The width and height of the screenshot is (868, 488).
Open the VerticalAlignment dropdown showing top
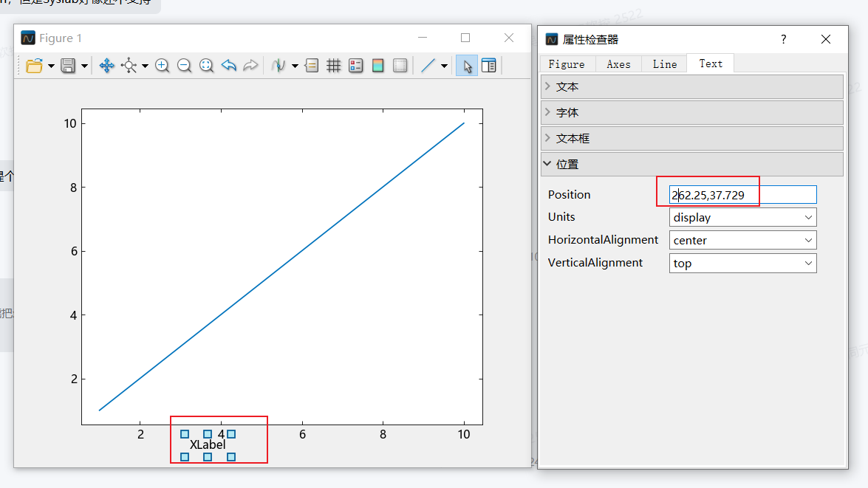(743, 264)
